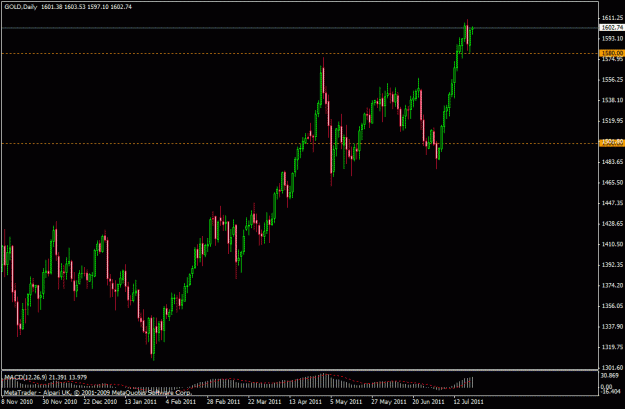Screen dimensions: 625x409
Task: Click the 1428.65 price axis label
Action: click(x=613, y=224)
